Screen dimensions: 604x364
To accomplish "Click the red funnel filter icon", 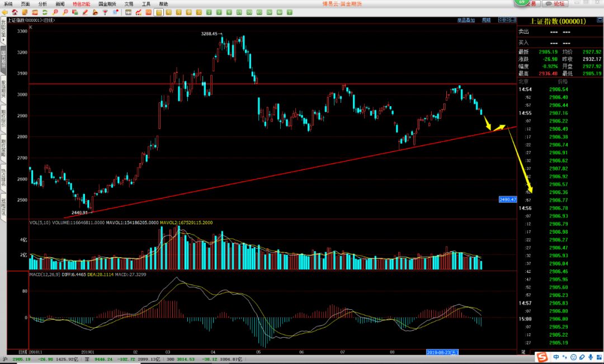I will tap(105, 12).
